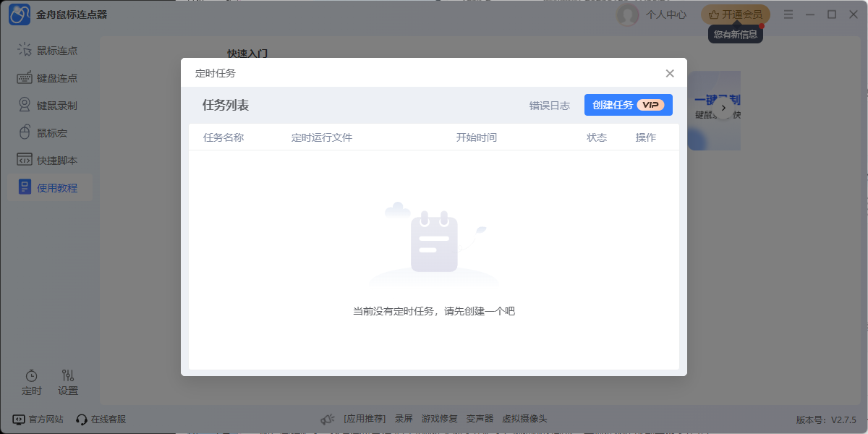Open the 键鼠录制 recording tool

(51, 104)
